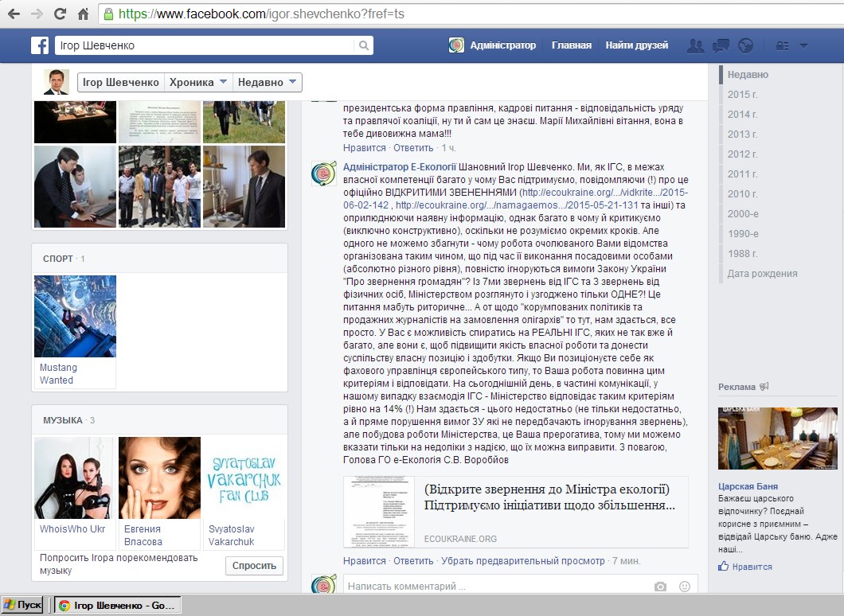Expand the Недавно dropdown
844x616 pixels.
tap(267, 82)
